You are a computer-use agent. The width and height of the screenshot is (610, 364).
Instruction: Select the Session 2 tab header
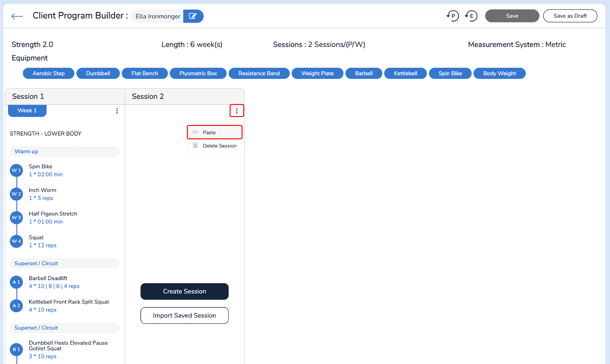[184, 96]
